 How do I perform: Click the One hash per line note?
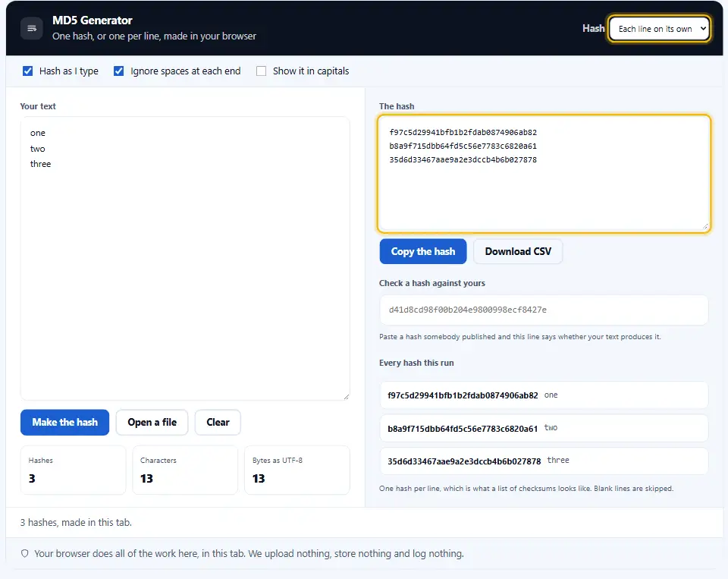[x=526, y=489]
